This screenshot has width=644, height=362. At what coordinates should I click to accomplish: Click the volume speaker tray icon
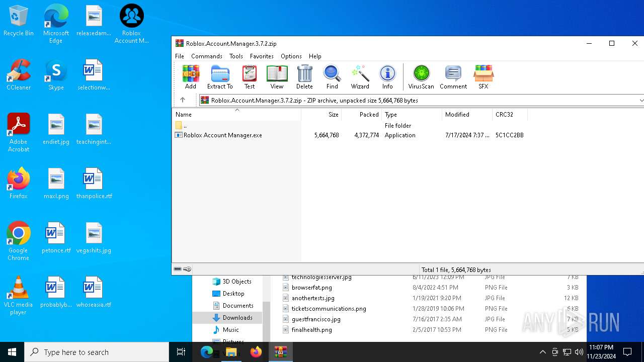pos(579,352)
